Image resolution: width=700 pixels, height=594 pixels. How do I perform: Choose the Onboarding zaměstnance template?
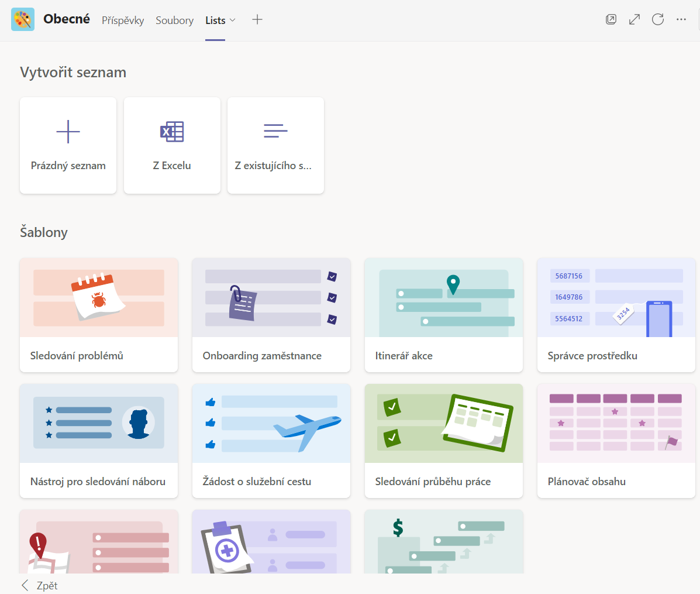[x=271, y=315]
